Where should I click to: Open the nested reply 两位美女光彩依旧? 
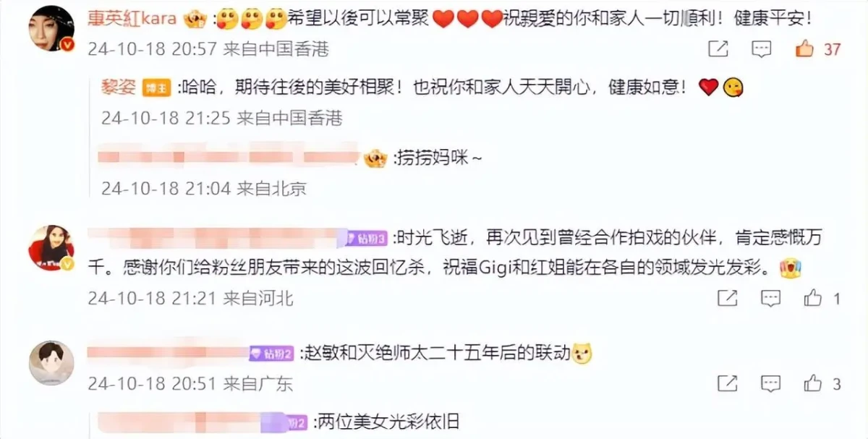coord(388,421)
